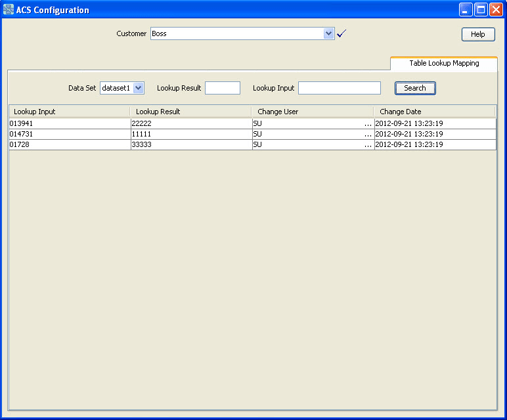Click the ellipsis in the 013941 row
The image size is (507, 420).
tap(368, 124)
